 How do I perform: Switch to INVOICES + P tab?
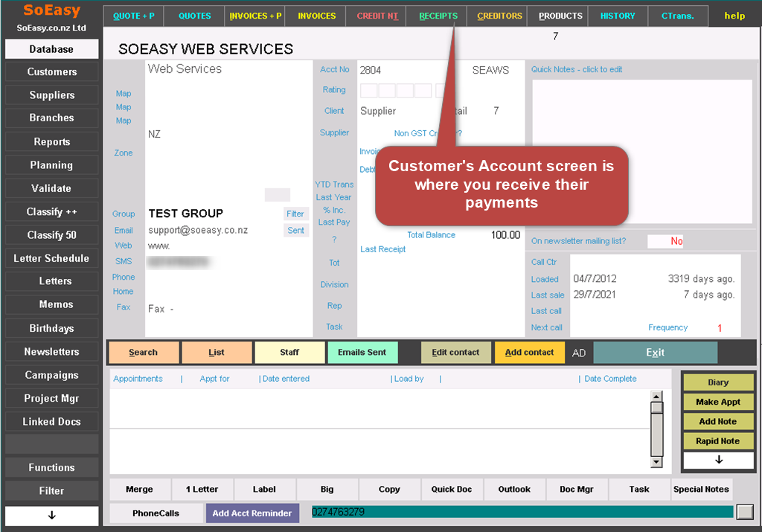click(255, 16)
